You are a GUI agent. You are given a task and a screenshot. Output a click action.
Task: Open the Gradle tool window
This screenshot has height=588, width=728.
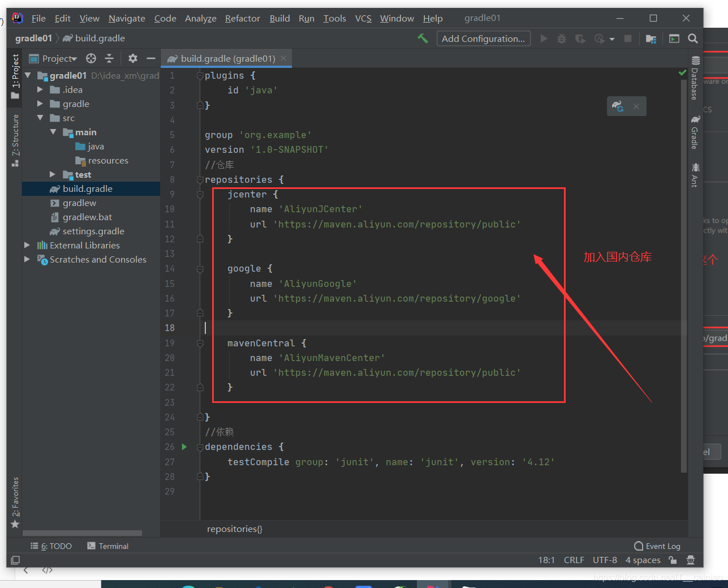(695, 132)
